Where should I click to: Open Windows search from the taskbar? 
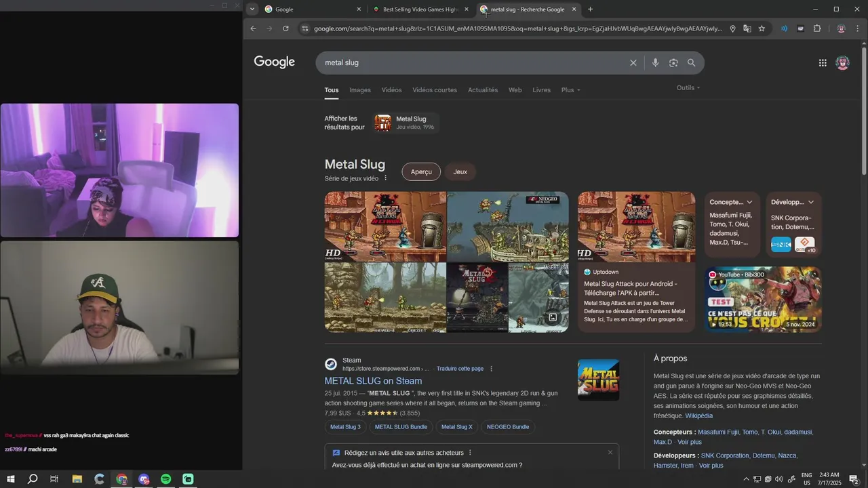(x=33, y=479)
